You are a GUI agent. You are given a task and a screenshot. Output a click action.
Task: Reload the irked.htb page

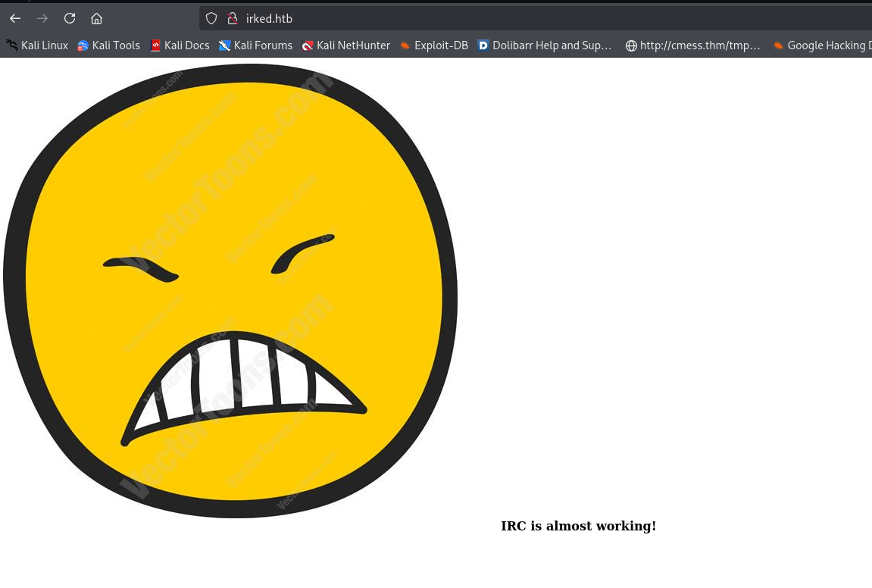[70, 18]
